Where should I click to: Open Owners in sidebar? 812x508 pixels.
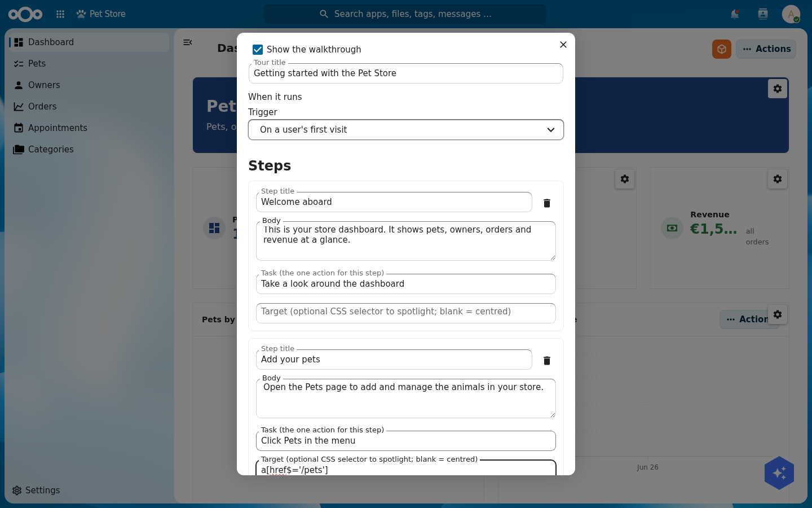click(89, 85)
